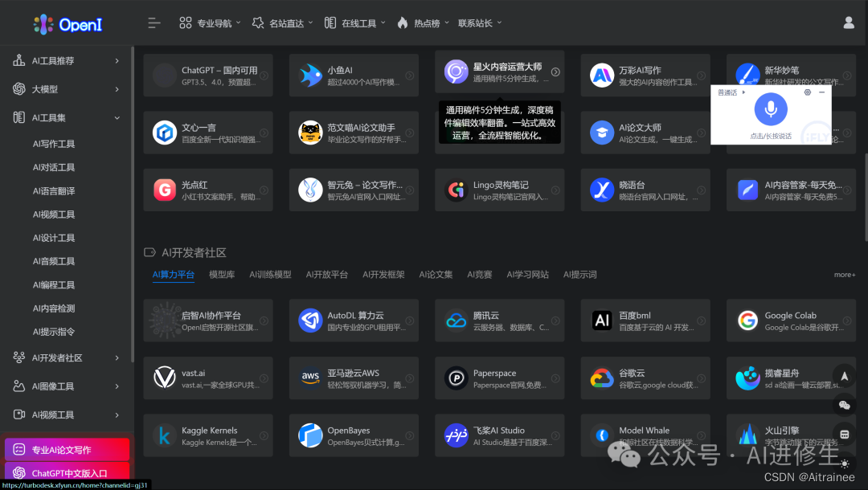Screen dimensions: 868x490
Task: Toggle the dark/light theme button
Action: (x=844, y=463)
